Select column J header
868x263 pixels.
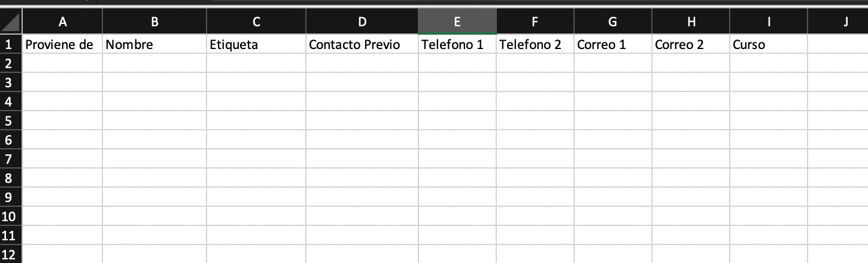point(845,22)
